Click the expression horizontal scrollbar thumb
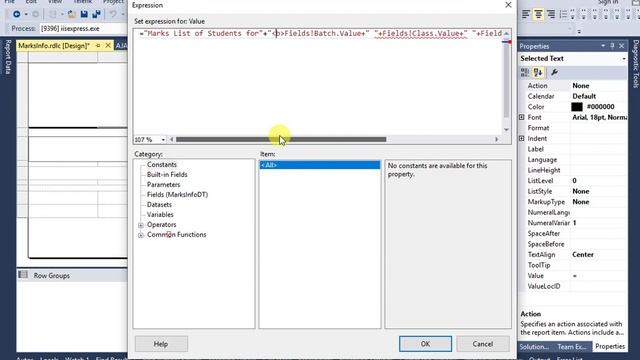640x360 pixels. [281, 140]
